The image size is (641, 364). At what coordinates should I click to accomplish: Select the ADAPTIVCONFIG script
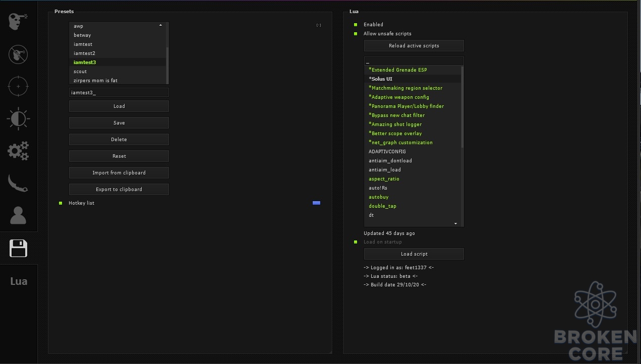pyautogui.click(x=412, y=152)
